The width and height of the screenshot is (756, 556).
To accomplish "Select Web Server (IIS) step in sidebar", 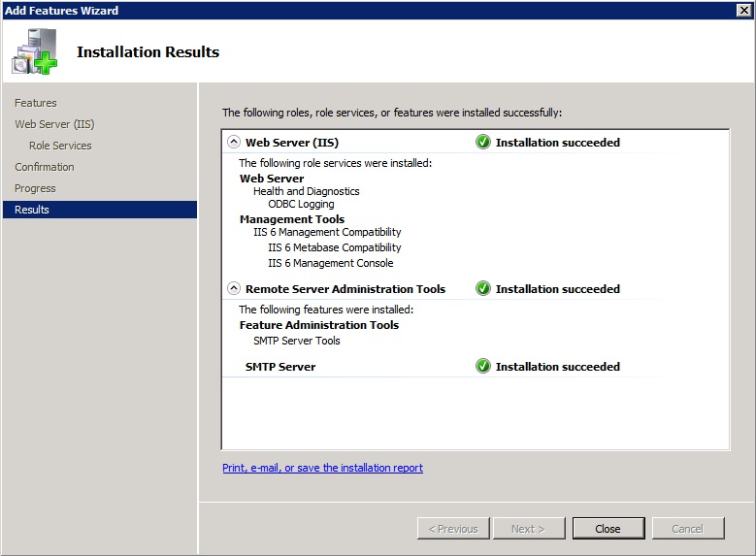I will [54, 124].
